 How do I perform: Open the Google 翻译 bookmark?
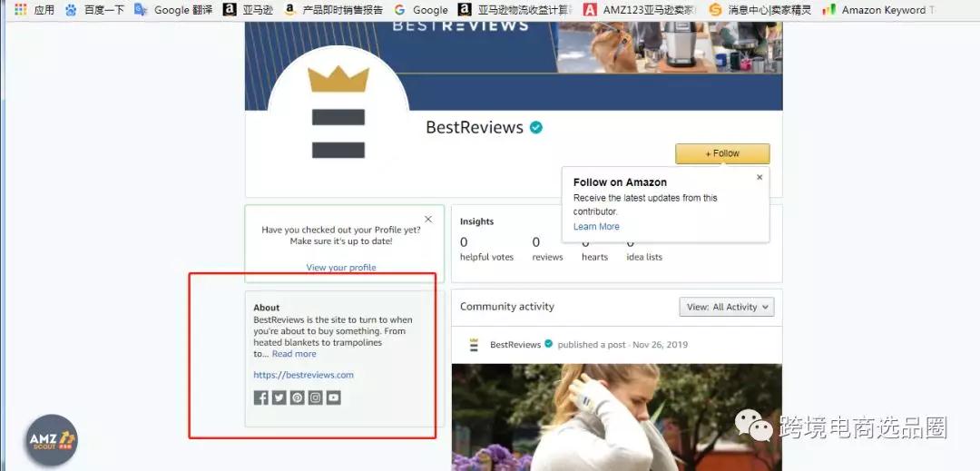(x=174, y=10)
